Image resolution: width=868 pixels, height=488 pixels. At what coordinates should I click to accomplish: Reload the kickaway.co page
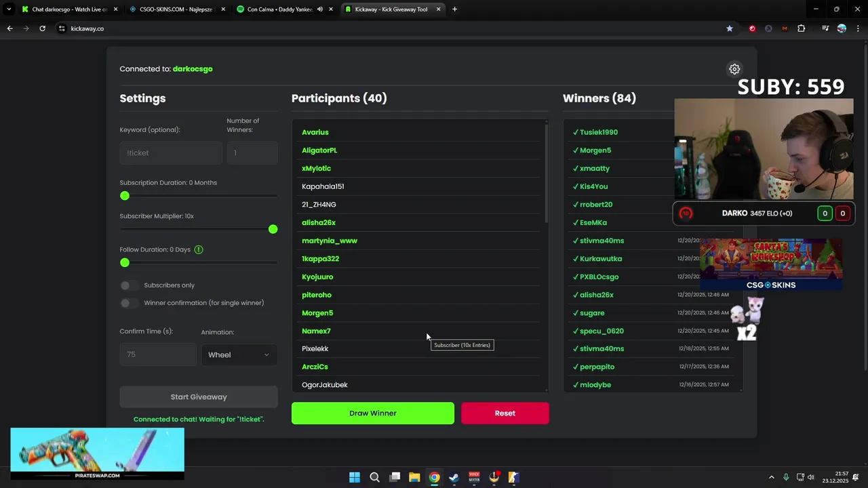(x=42, y=28)
